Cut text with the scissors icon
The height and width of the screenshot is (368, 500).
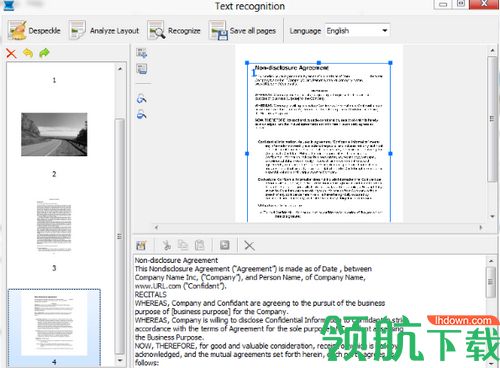[x=166, y=245]
